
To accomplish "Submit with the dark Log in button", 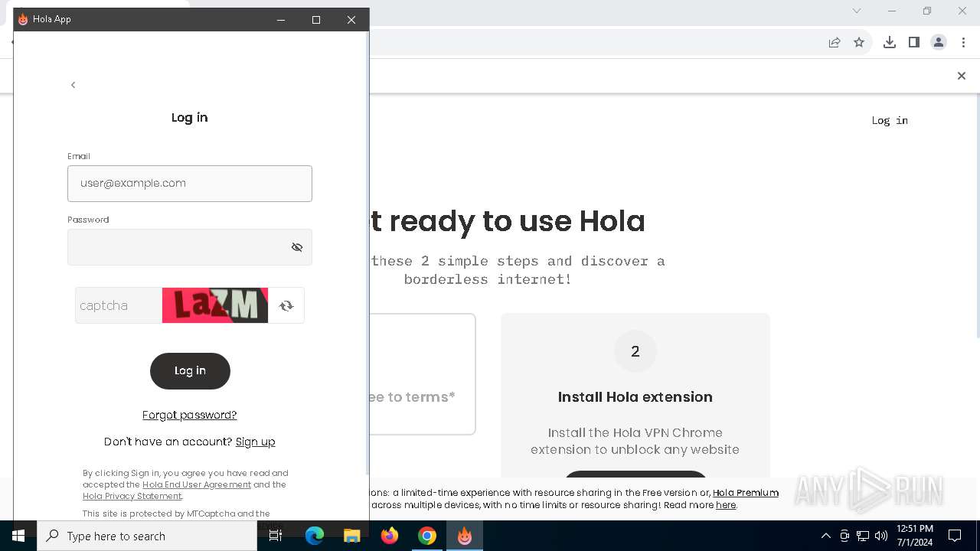I will (x=190, y=371).
